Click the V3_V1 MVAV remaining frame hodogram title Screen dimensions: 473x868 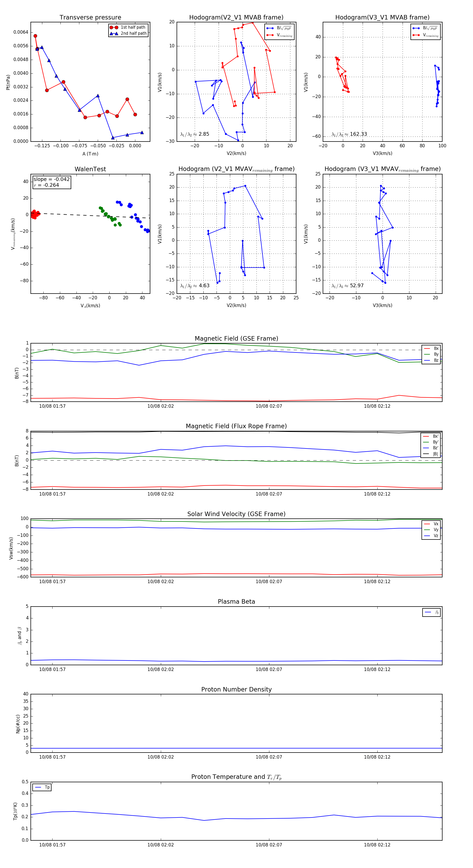point(382,169)
